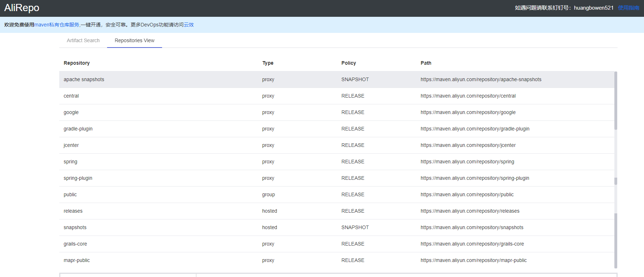This screenshot has height=277, width=644.
Task: Select the Repositories View tab
Action: point(135,40)
